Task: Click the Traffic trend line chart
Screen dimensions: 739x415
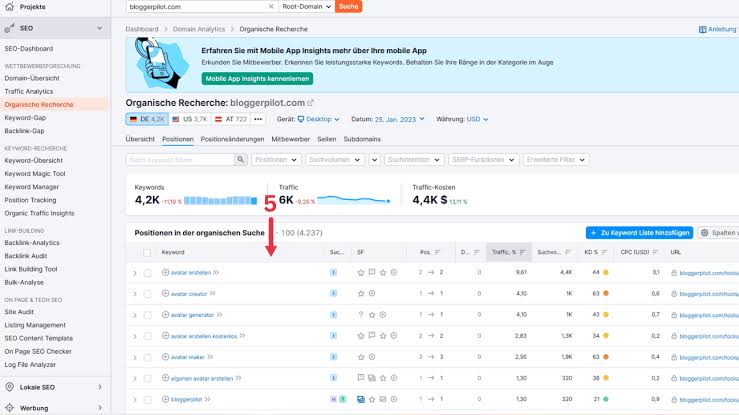Action: click(x=353, y=199)
